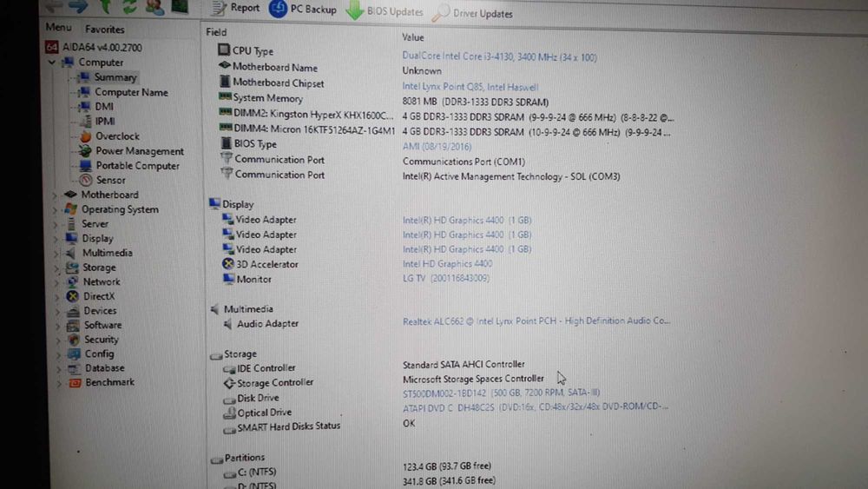Screen dimensions: 868x489
Task: Click the Config icon in the tree
Action: pyautogui.click(x=74, y=354)
